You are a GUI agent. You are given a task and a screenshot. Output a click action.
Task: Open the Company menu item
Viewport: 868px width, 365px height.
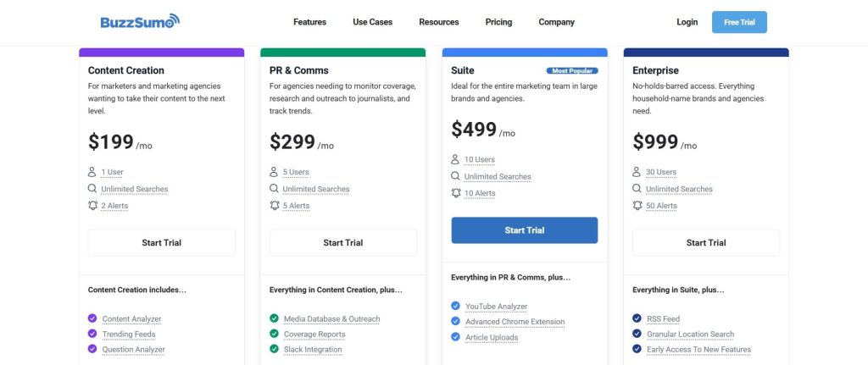click(556, 22)
